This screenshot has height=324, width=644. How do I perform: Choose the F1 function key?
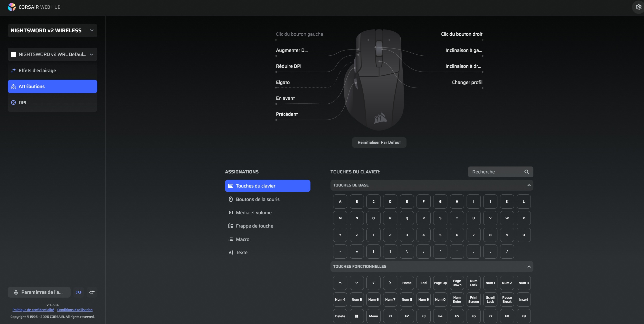coord(390,316)
